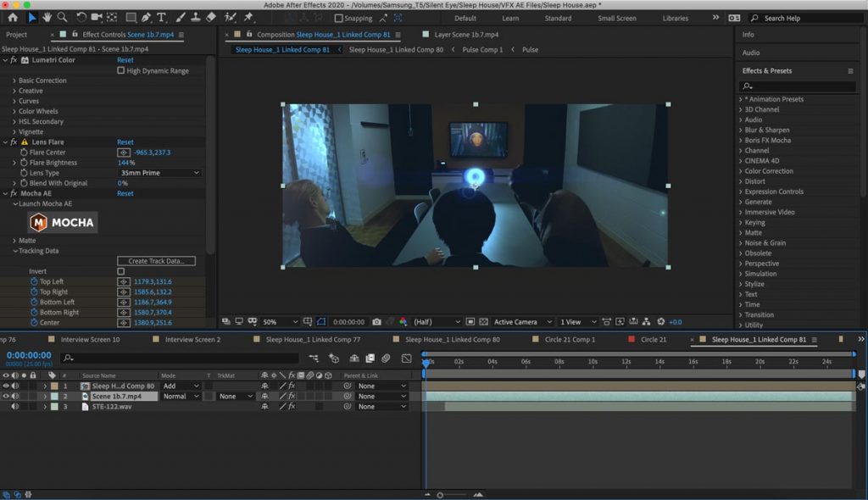Open the Active Camera view dropdown
The height and width of the screenshot is (500, 868).
tap(520, 322)
